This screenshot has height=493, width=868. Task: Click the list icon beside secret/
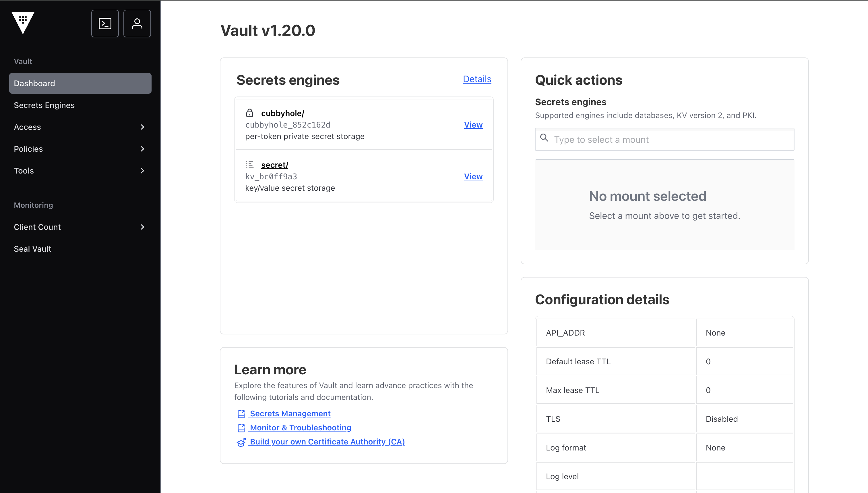coord(250,165)
